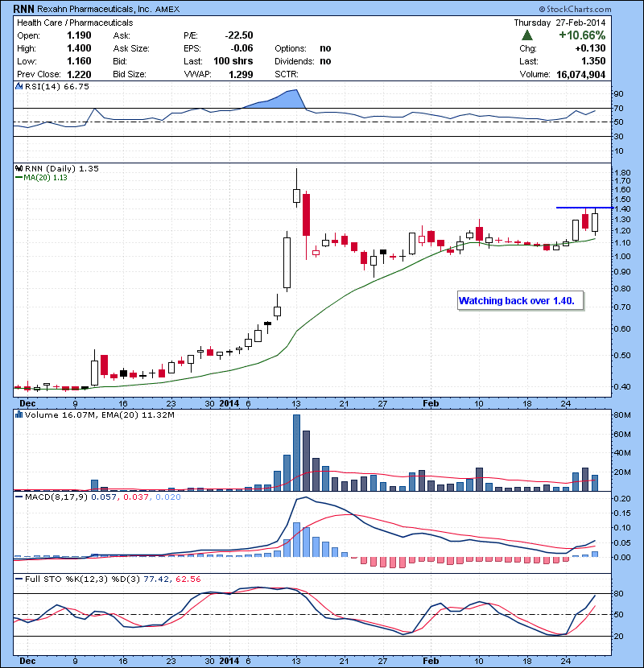Click the green up-arrow change indicator
Viewport: 644px width, 668px height.
[x=527, y=35]
